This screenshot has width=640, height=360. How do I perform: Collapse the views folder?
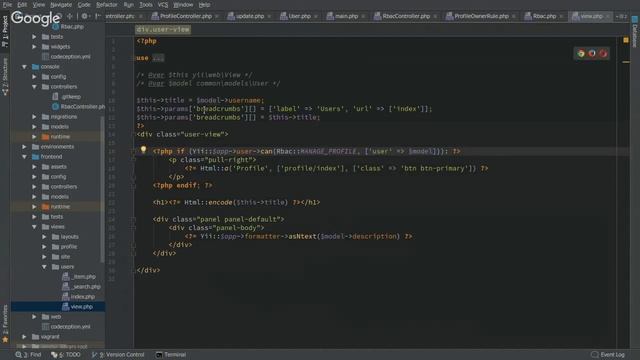(x=34, y=227)
